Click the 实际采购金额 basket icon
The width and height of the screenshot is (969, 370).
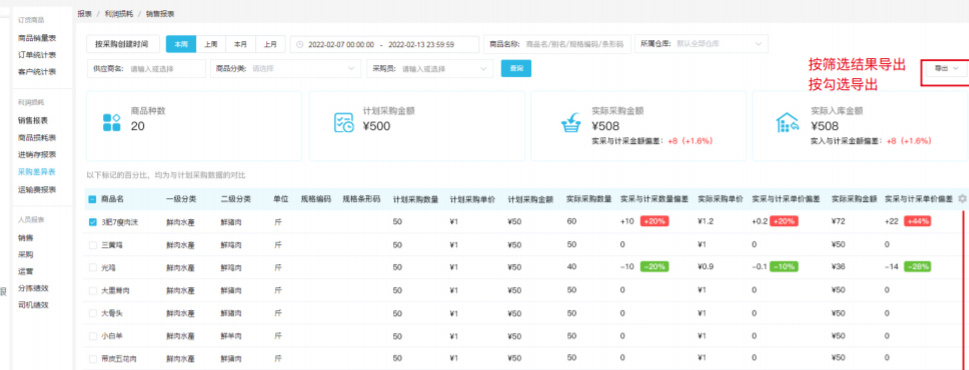(570, 122)
